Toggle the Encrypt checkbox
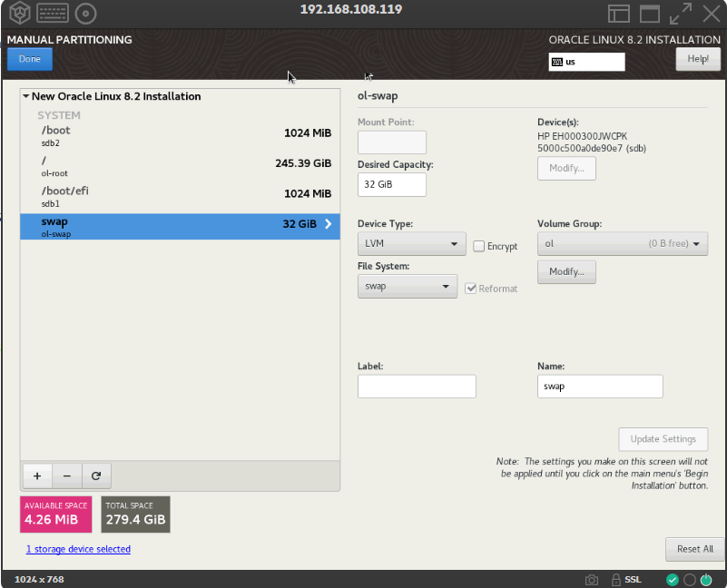Viewport: 727px width, 588px height. [478, 246]
